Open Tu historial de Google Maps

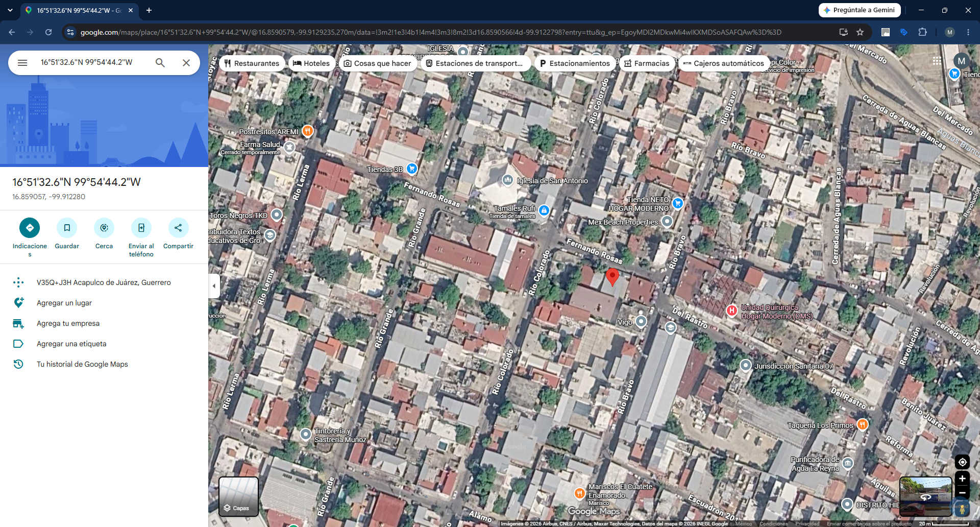104,364
